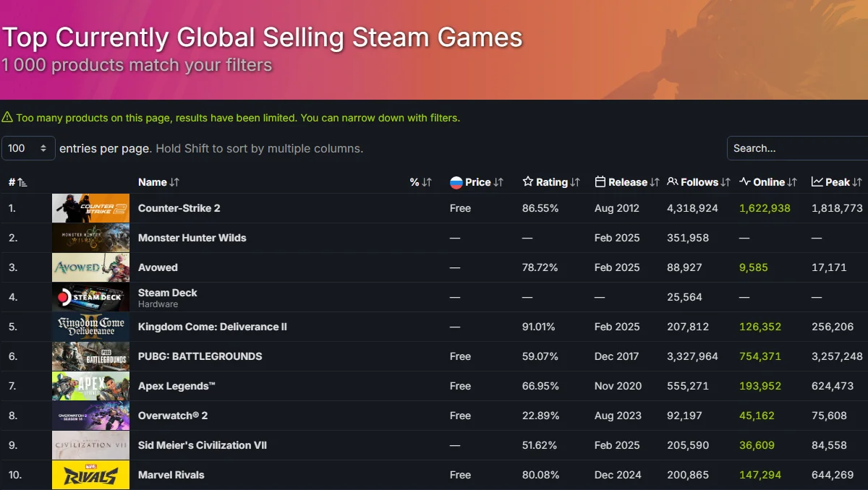The image size is (868, 490).
Task: Select Kingdom Come rating 91.01%
Action: pyautogui.click(x=539, y=327)
